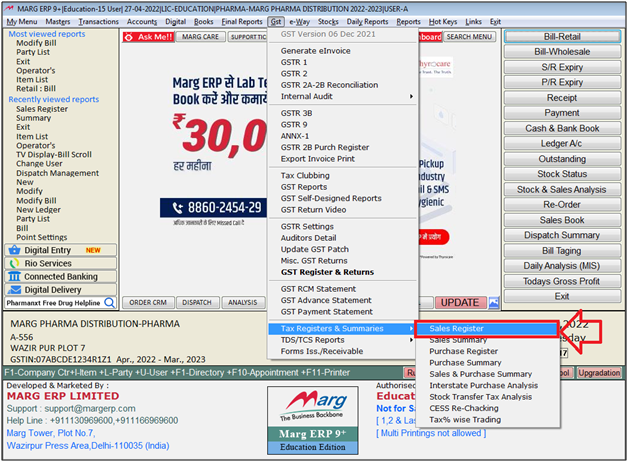
Task: Open the Masters menu
Action: coord(57,22)
